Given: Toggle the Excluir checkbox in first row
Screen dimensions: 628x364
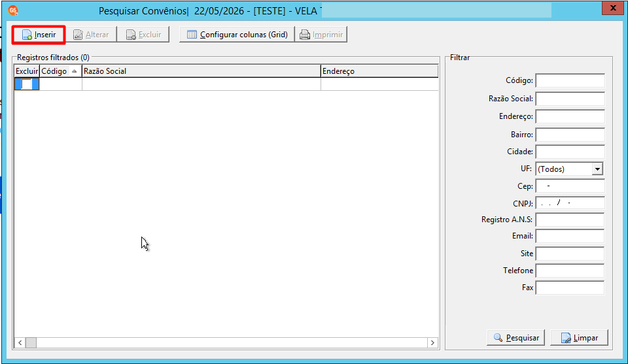Looking at the screenshot, I should [x=27, y=84].
